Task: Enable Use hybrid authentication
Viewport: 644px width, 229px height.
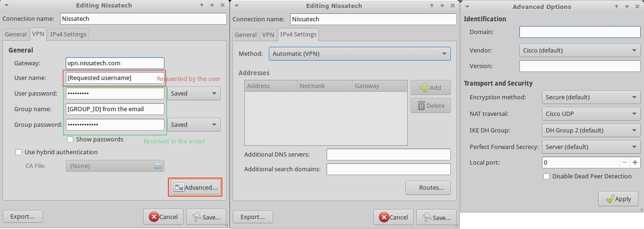Action: 19,152
